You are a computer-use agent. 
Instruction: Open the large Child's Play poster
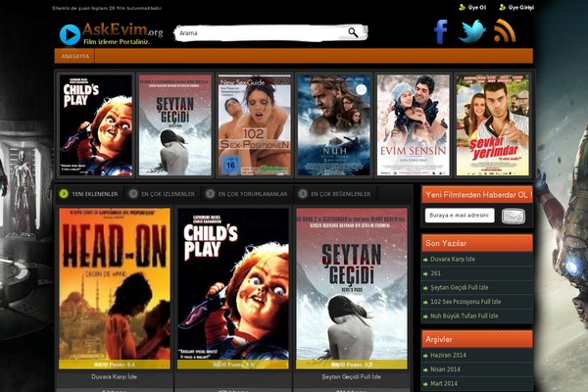[x=233, y=288]
